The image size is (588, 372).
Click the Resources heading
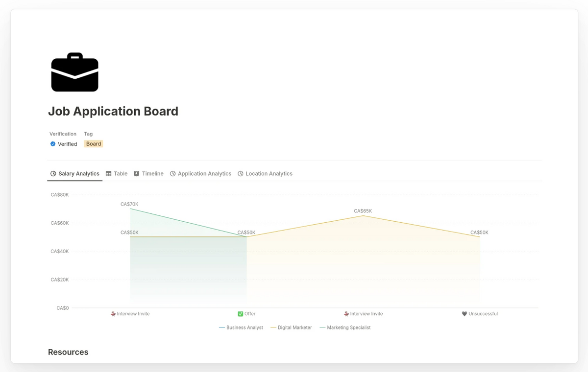tap(68, 352)
